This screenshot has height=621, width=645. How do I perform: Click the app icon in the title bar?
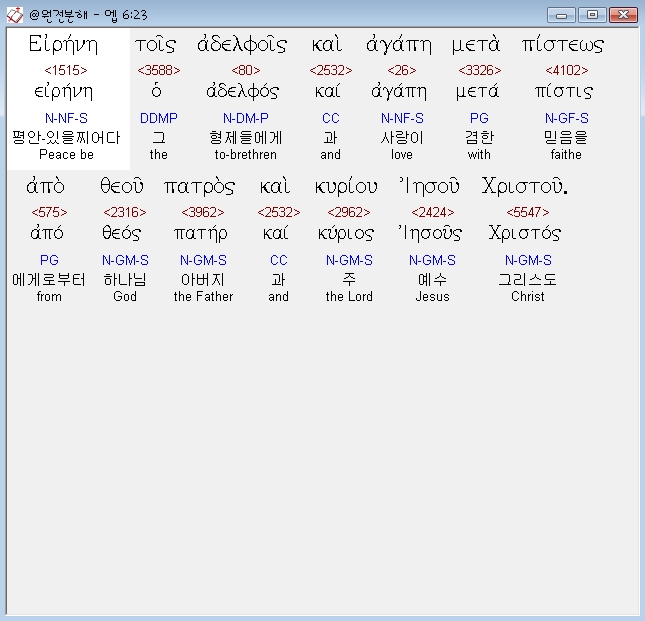[x=15, y=15]
